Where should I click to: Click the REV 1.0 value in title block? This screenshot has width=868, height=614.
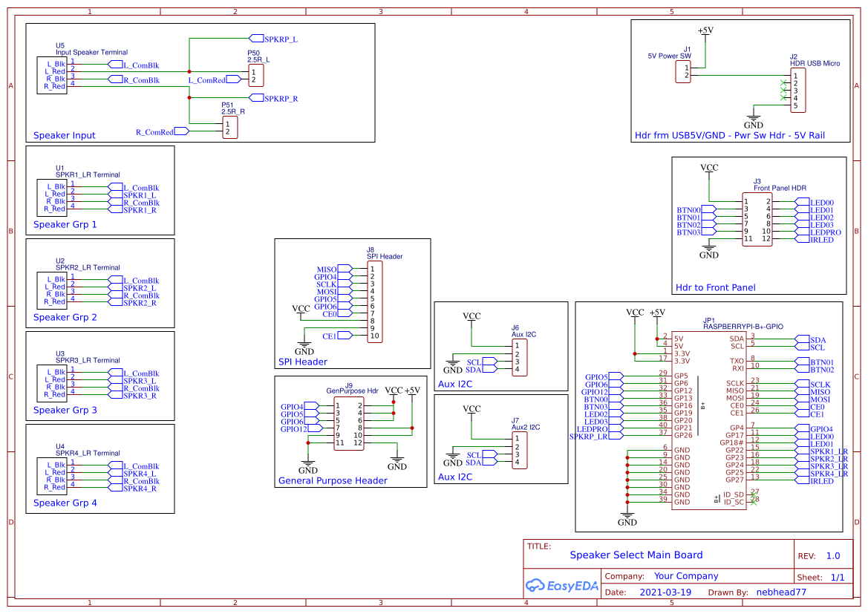click(832, 555)
